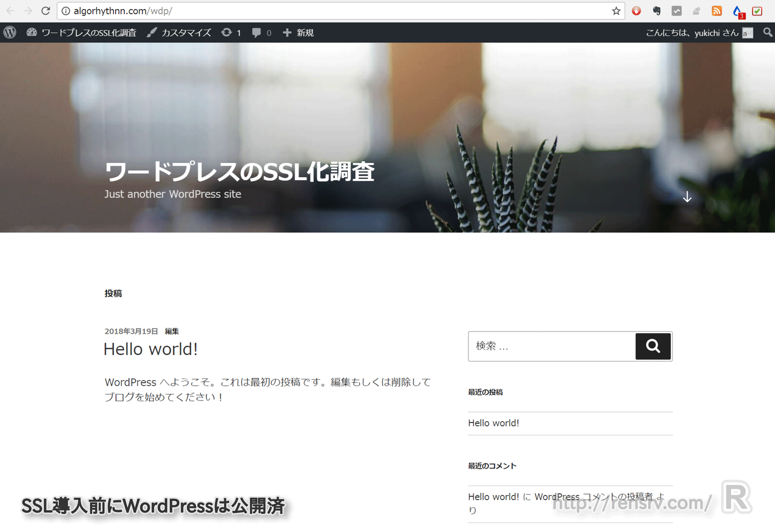Open the ワードプレスのSSL化調査 site title link
Screen dimensions: 775x532
click(x=239, y=172)
